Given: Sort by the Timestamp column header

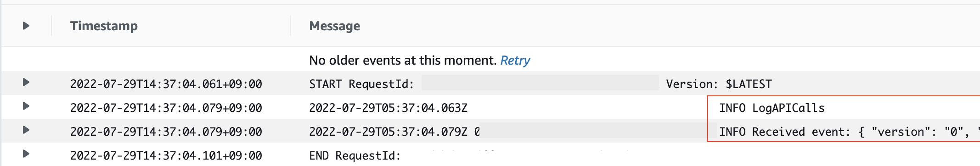Looking at the screenshot, I should (104, 26).
